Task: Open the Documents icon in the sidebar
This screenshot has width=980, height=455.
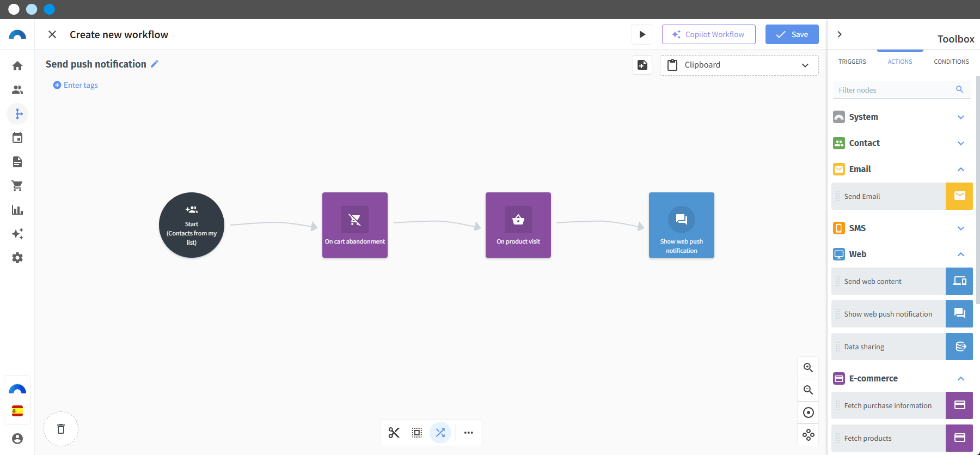Action: point(17,162)
